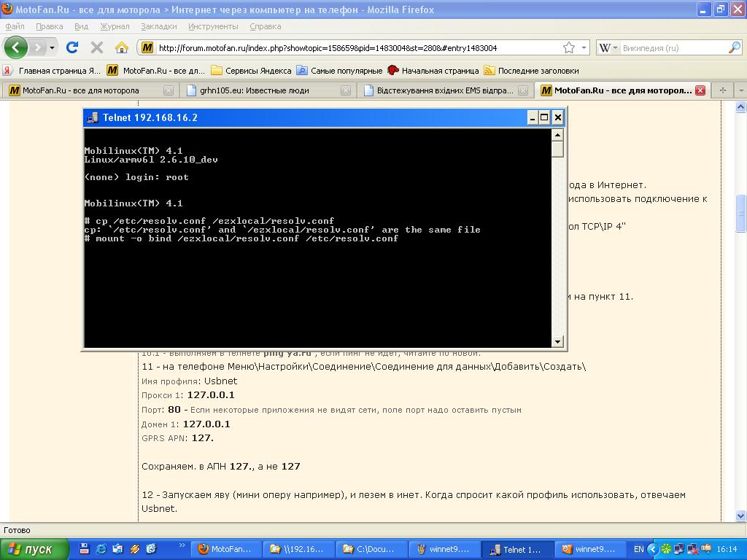The width and height of the screenshot is (747, 560).
Task: Bookmark this page with the star
Action: 569,47
